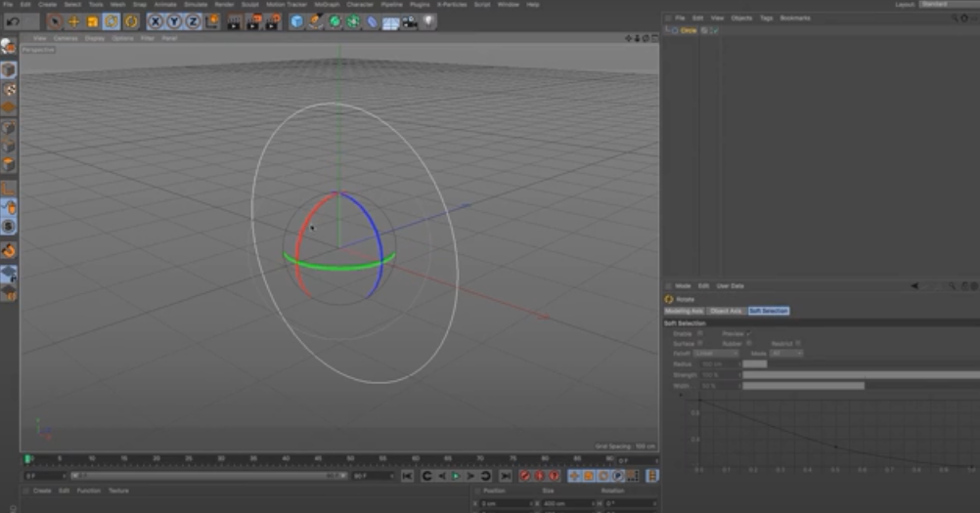This screenshot has height=513, width=980.
Task: Switch to Texture mode checker icon
Action: (x=8, y=89)
